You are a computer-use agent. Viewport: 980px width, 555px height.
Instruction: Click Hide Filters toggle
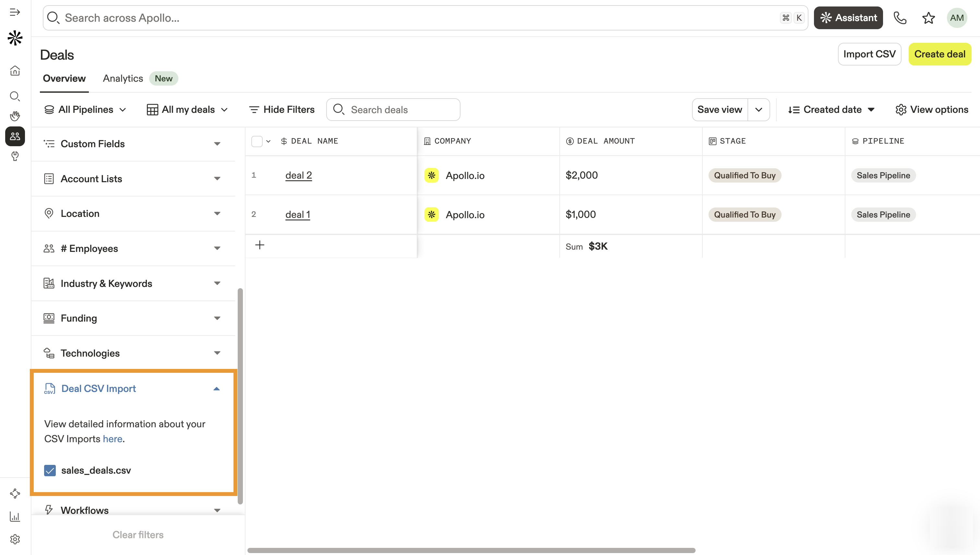click(282, 110)
